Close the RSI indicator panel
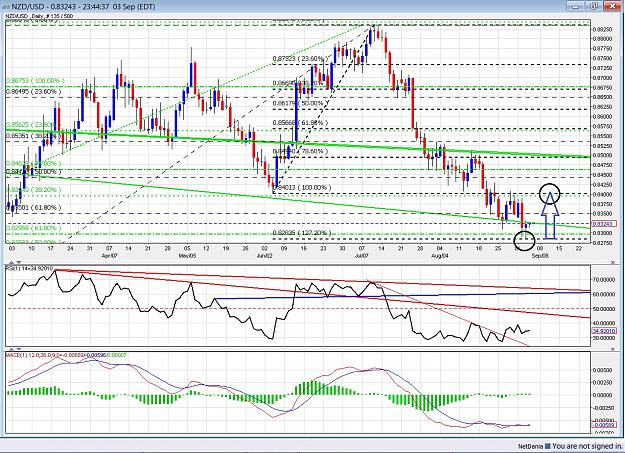 [x=613, y=262]
